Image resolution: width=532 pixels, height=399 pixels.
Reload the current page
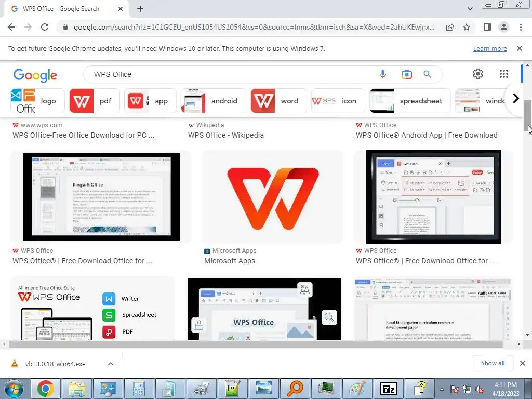tap(45, 27)
